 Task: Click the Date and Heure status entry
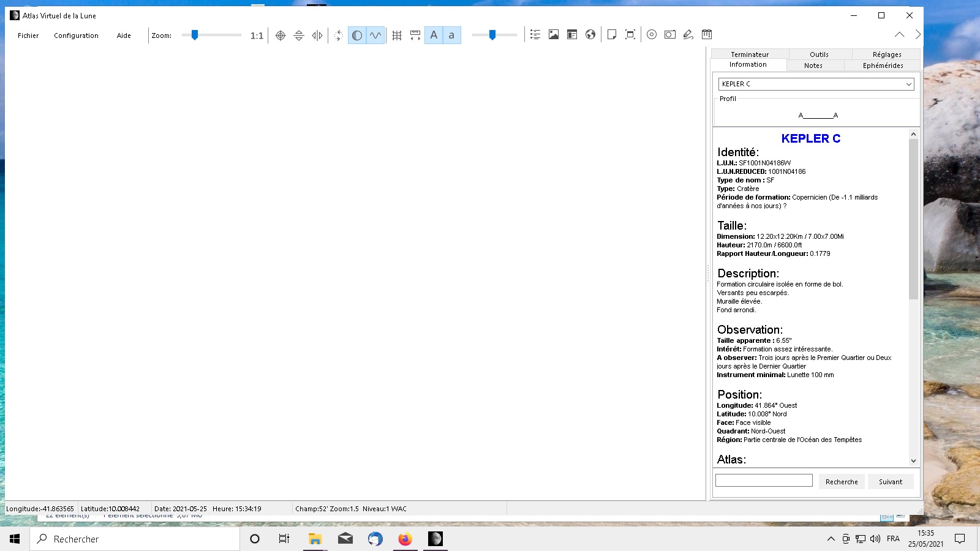coord(208,509)
